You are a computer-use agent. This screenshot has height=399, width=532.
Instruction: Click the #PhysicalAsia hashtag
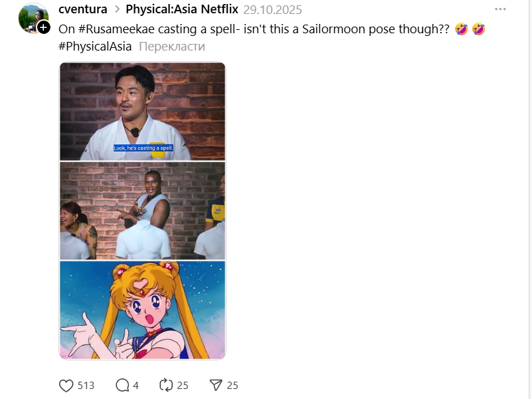coord(95,46)
